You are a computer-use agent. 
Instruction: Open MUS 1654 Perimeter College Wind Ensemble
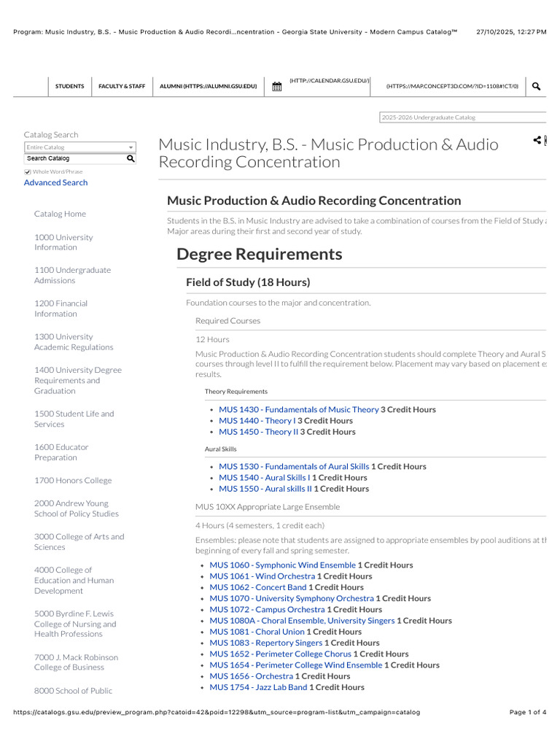click(x=296, y=665)
